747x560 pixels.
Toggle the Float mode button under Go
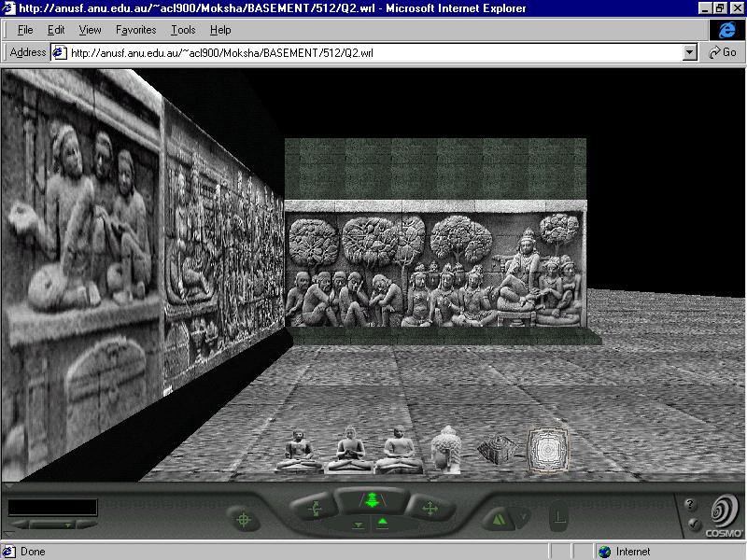pyautogui.click(x=359, y=525)
